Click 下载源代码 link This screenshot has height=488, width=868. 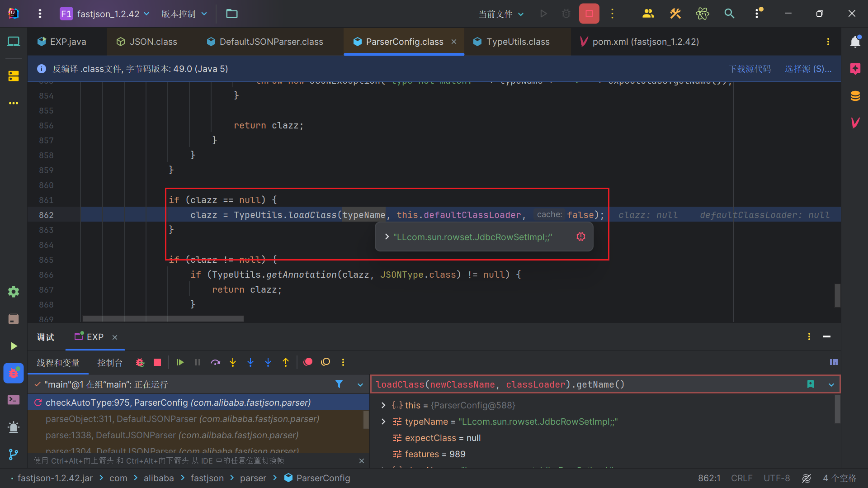coord(750,69)
